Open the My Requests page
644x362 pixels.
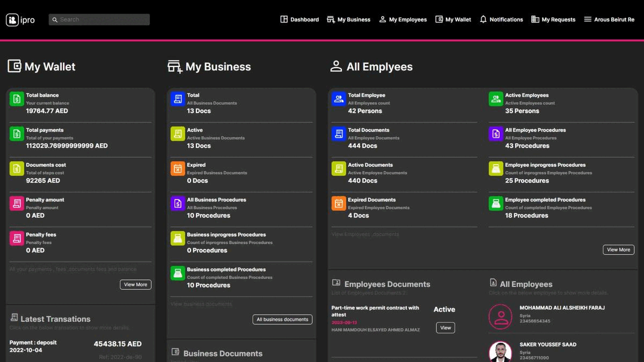(x=553, y=19)
